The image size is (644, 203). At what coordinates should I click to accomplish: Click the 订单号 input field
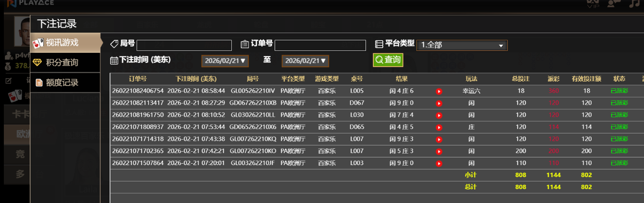point(320,45)
